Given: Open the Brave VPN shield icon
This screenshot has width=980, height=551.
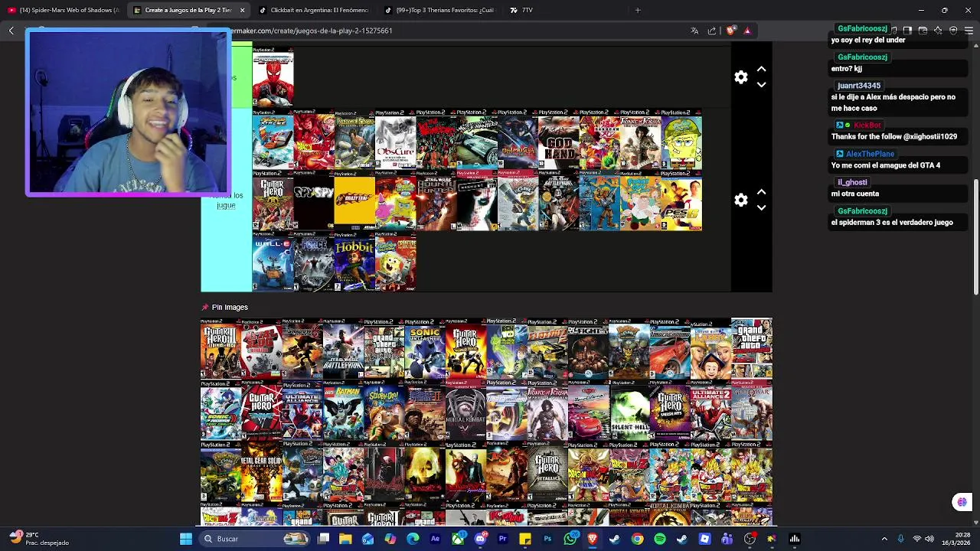Looking at the screenshot, I should point(953,31).
